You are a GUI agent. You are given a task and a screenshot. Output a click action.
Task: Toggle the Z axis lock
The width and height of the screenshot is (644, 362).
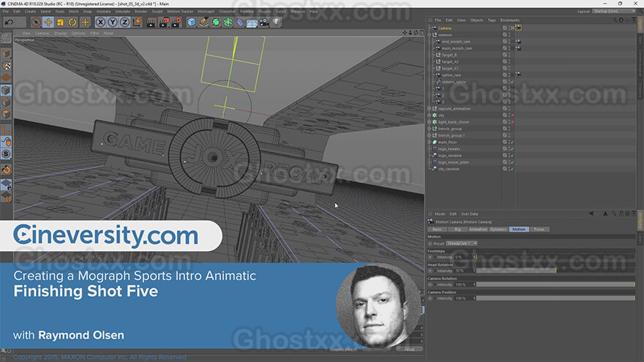124,22
